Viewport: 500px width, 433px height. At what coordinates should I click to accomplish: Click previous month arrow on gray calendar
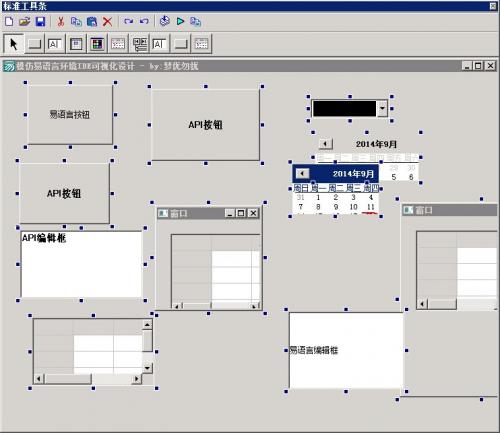coord(326,144)
